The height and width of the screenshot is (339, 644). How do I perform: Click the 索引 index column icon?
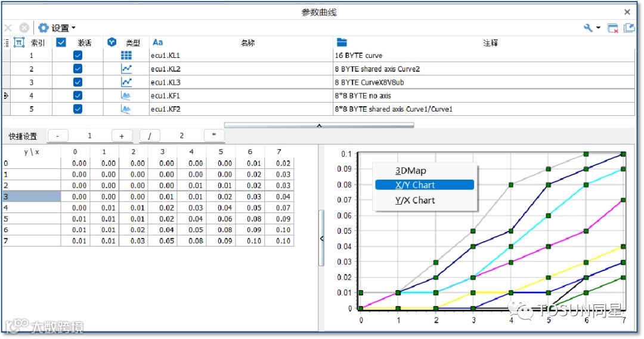19,42
